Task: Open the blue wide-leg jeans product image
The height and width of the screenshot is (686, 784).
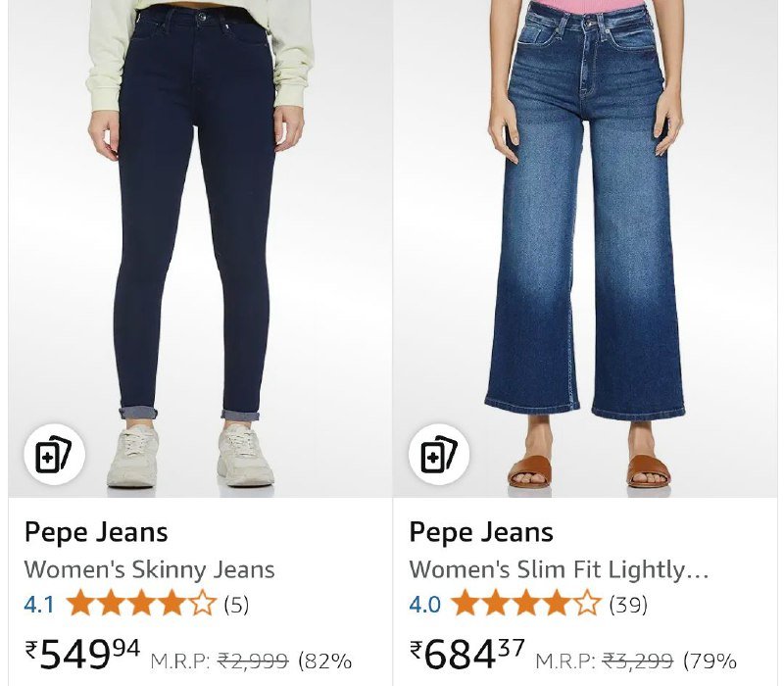Action: click(585, 249)
